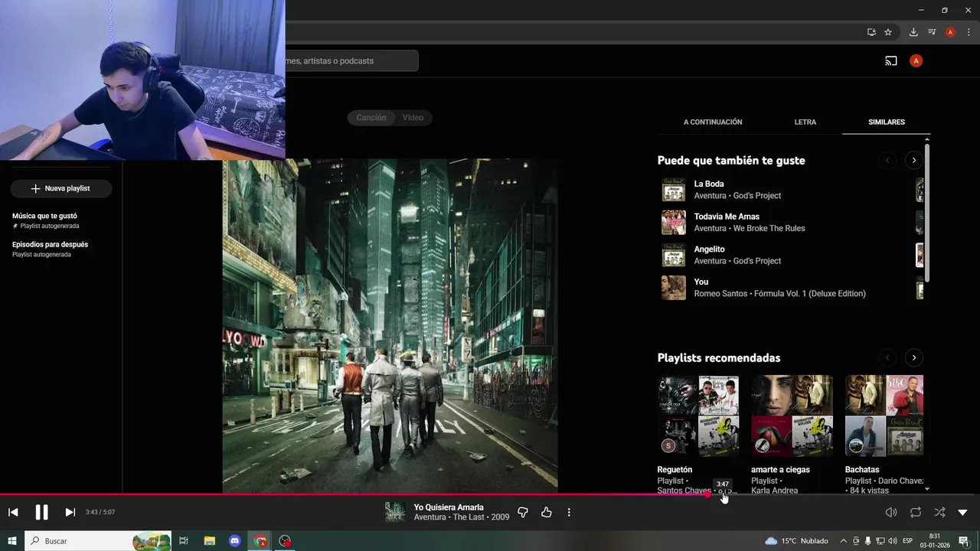Click the system tray volume icon
The width and height of the screenshot is (980, 551).
coord(892,541)
